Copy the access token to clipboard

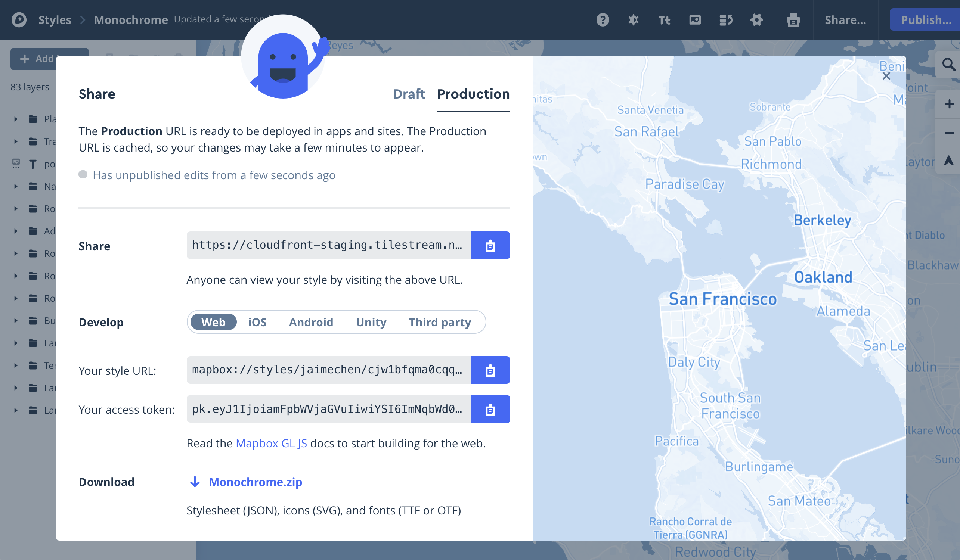[x=490, y=409]
